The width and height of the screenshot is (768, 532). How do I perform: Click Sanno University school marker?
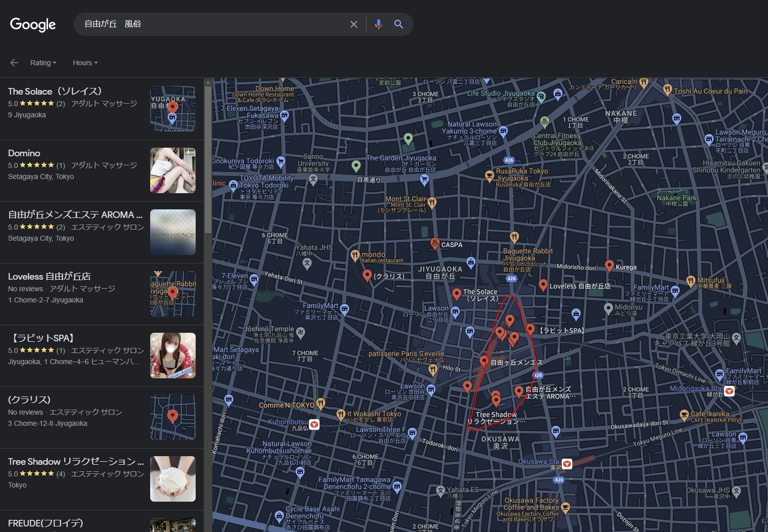point(313,180)
